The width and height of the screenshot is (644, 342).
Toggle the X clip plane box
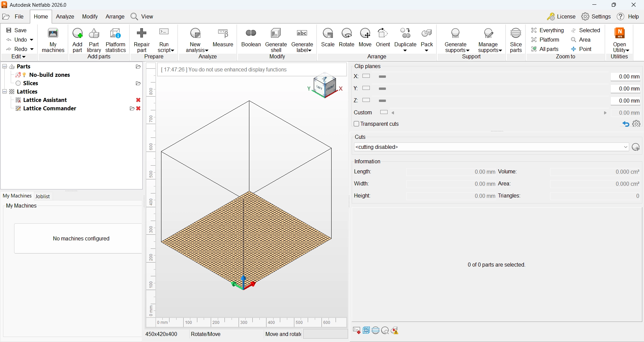point(366,76)
